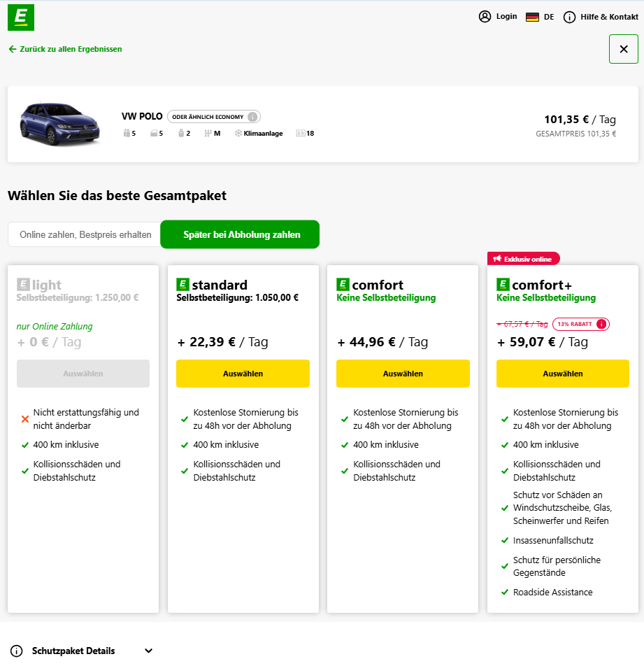Viewport: 644px width, 666px height.
Task: Click the struck-through 67,57 € / Tag price
Action: [522, 324]
